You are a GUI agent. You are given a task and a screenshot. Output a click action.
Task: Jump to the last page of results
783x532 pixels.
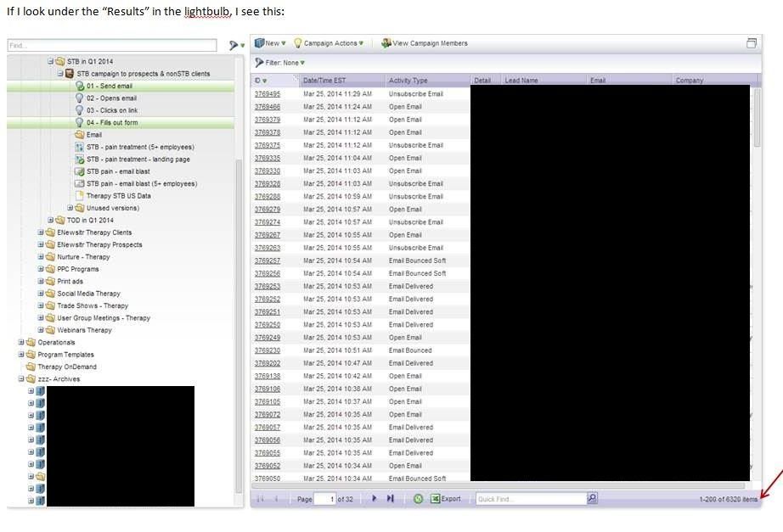pyautogui.click(x=390, y=499)
